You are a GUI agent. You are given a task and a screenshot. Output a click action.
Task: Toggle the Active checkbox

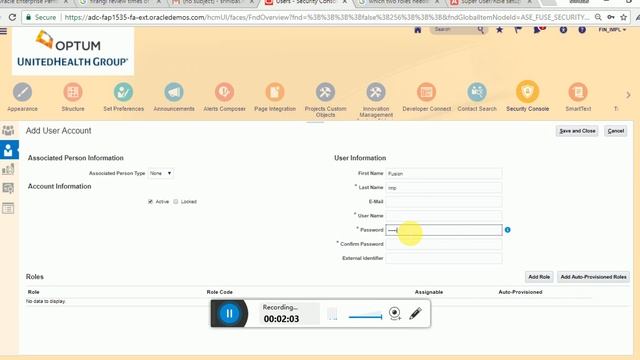[x=150, y=202]
